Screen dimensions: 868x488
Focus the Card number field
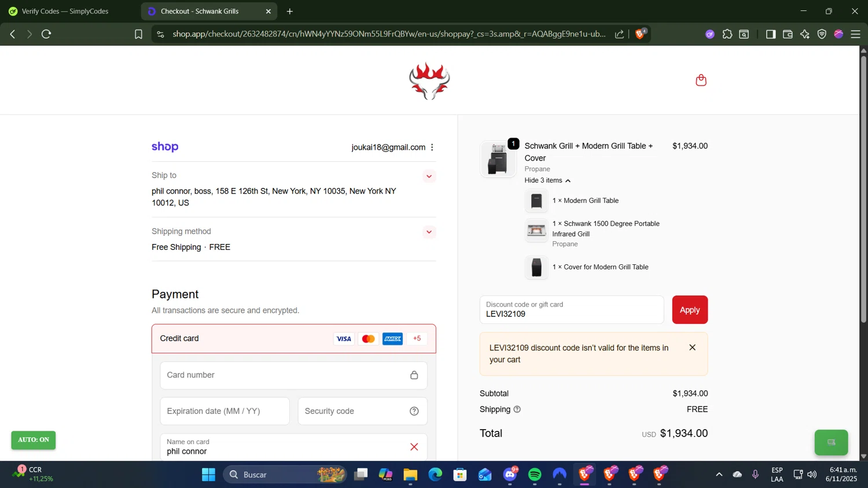coord(294,375)
